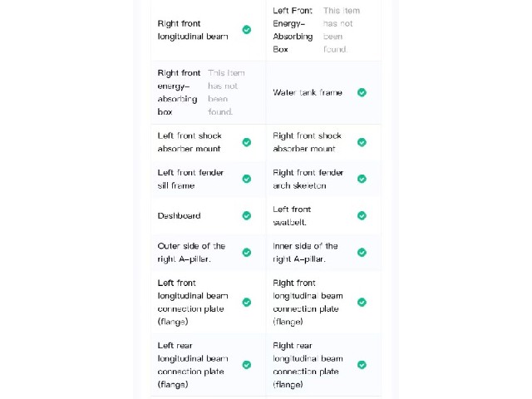Click Left front seatbelt check icon

(362, 215)
